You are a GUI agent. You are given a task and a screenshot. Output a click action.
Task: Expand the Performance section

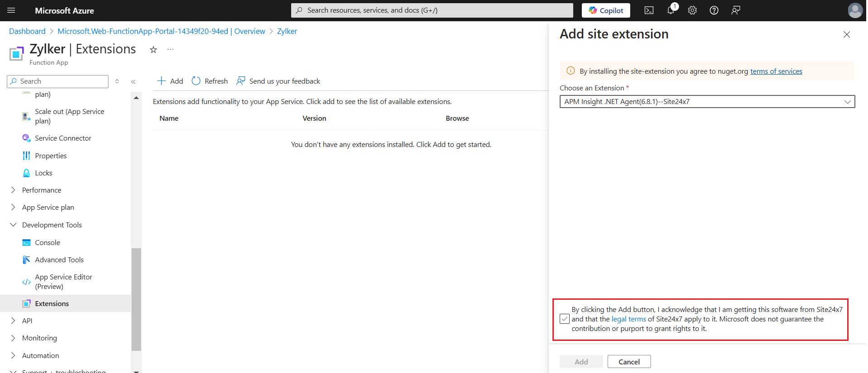click(x=13, y=190)
